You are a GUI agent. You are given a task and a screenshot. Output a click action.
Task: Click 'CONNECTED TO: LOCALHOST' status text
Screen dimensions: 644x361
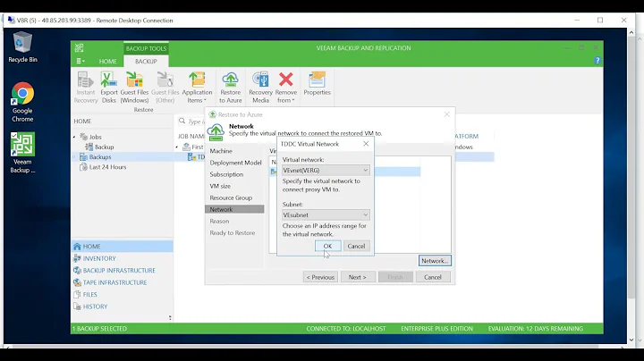pos(346,329)
